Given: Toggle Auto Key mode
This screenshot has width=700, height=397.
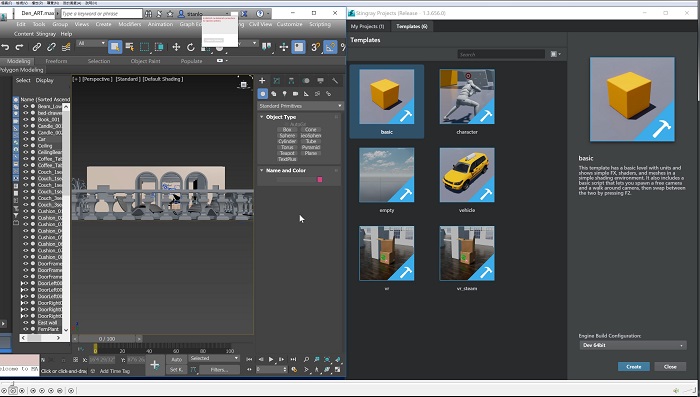Looking at the screenshot, I should tap(176, 359).
